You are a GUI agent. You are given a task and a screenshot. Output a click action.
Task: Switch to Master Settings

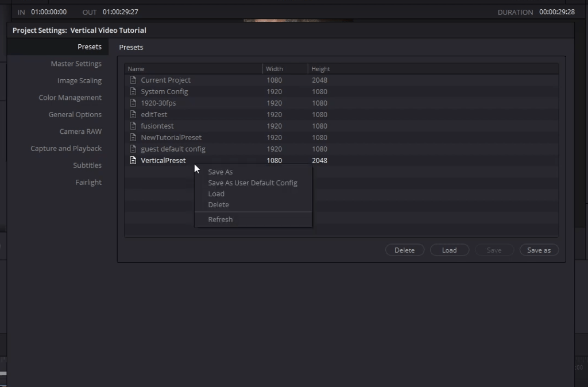click(76, 64)
